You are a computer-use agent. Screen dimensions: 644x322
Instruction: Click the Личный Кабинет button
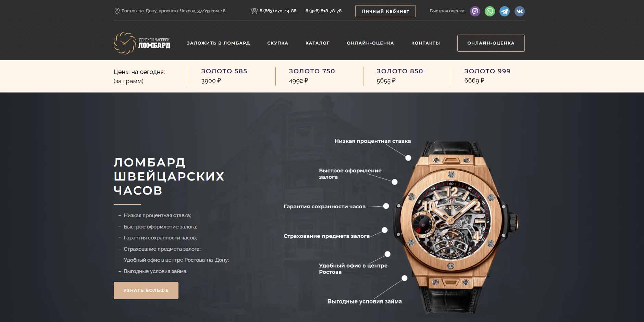click(385, 11)
